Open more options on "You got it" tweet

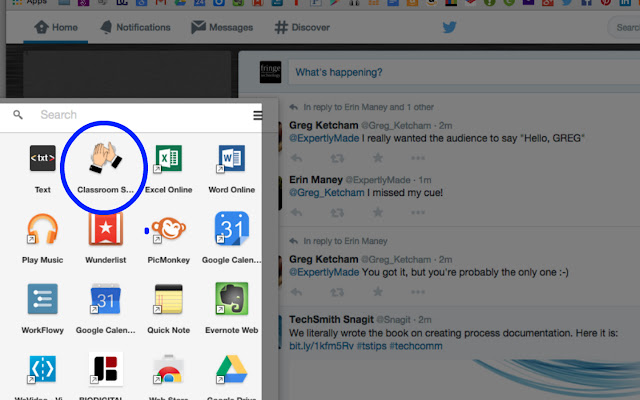[418, 292]
